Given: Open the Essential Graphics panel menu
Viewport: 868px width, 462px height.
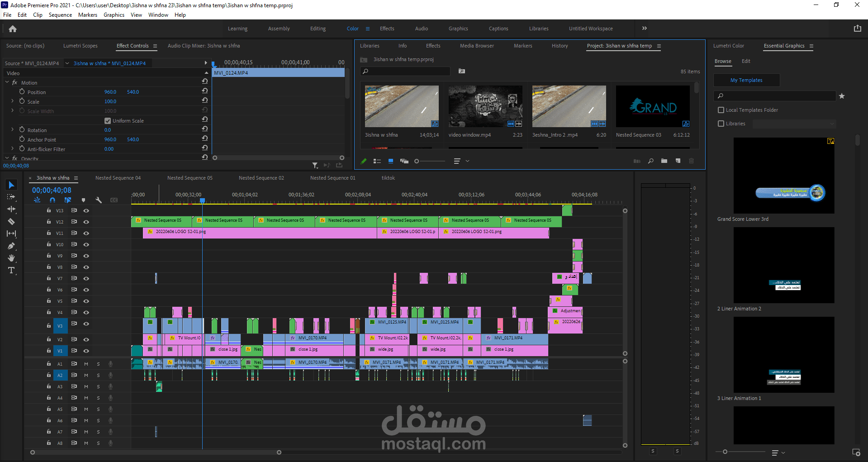Looking at the screenshot, I should (811, 46).
